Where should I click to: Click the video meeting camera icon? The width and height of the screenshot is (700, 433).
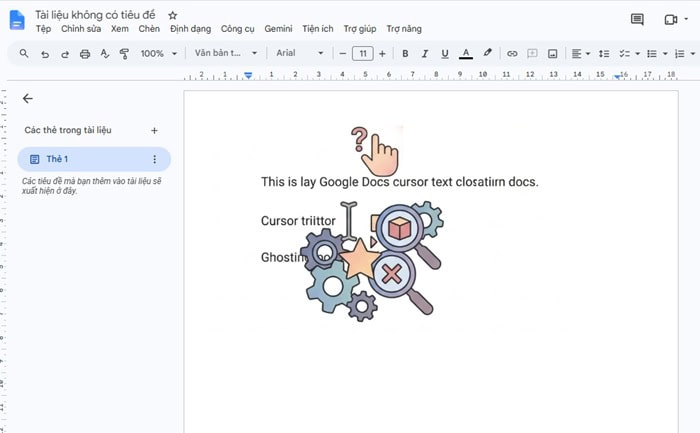pos(671,20)
